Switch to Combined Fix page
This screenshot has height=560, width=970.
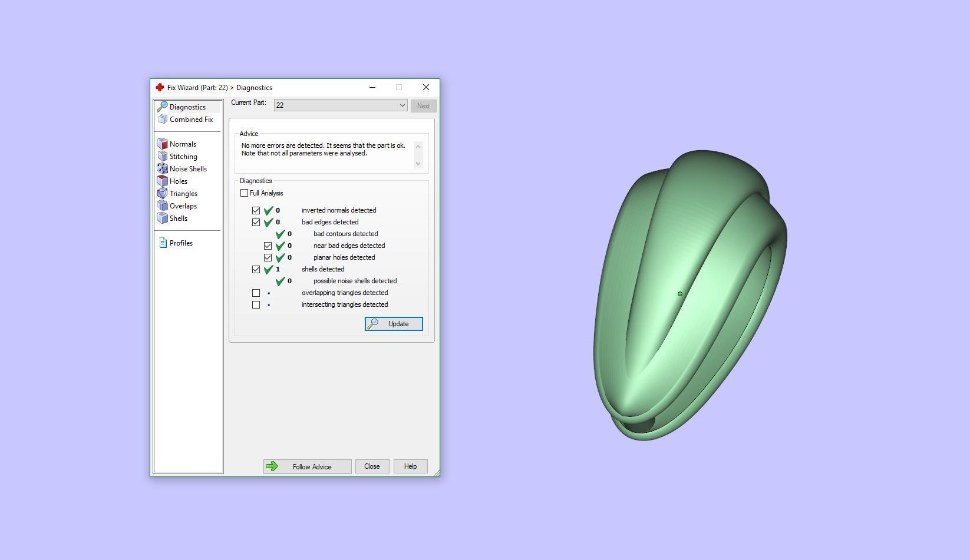(x=186, y=120)
